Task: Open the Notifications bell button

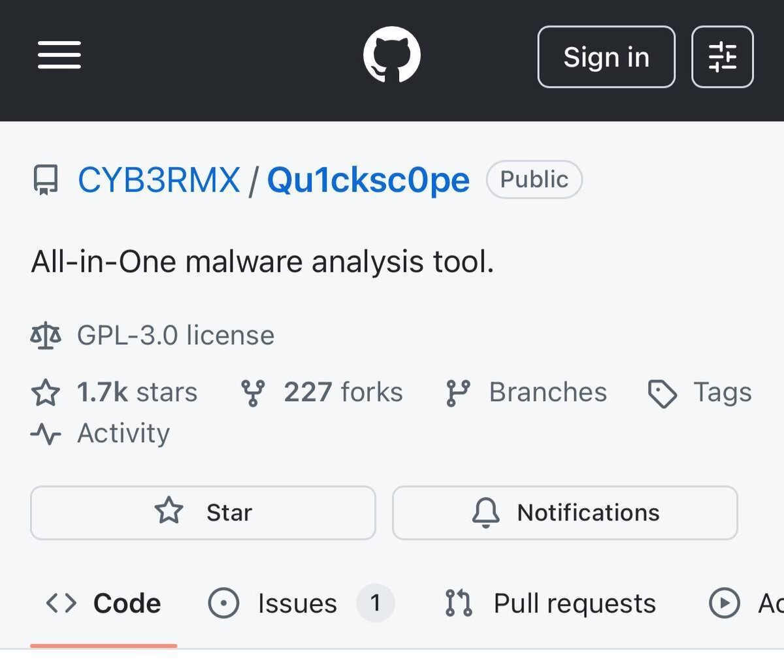Action: click(565, 513)
